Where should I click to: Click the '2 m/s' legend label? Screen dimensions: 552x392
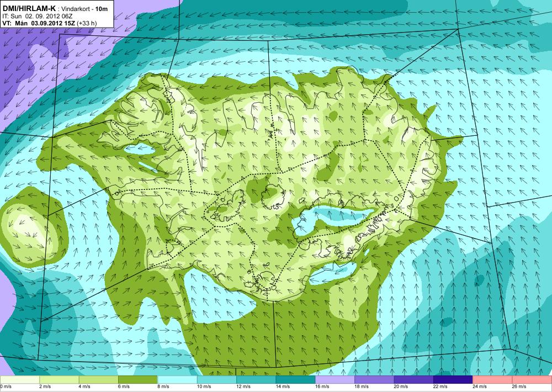click(x=45, y=386)
